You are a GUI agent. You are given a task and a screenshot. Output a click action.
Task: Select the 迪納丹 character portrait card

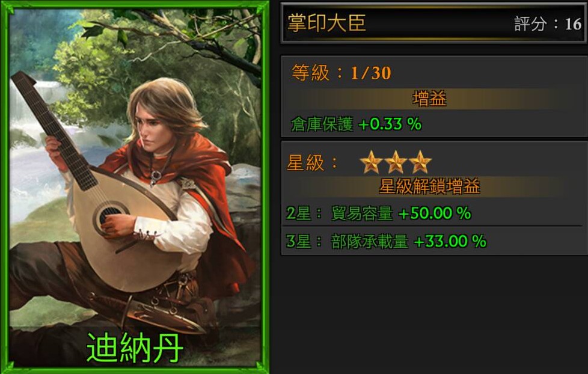135,187
